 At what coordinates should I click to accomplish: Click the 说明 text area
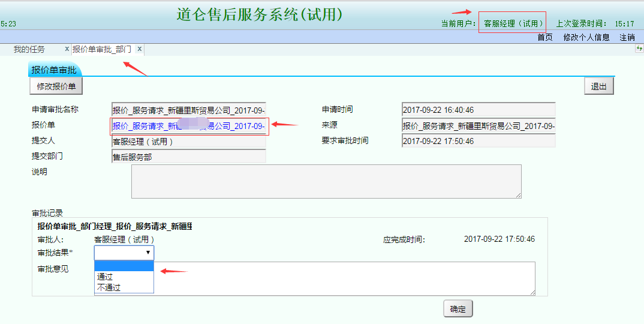point(327,181)
